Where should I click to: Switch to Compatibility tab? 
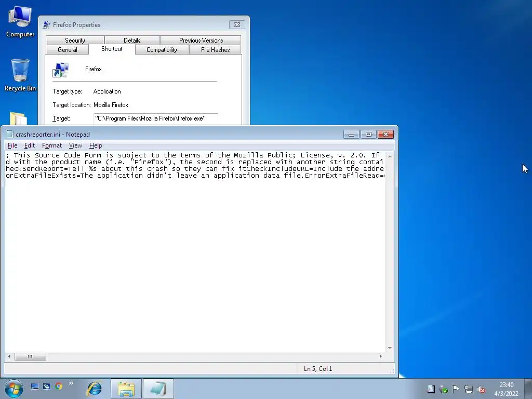point(162,50)
